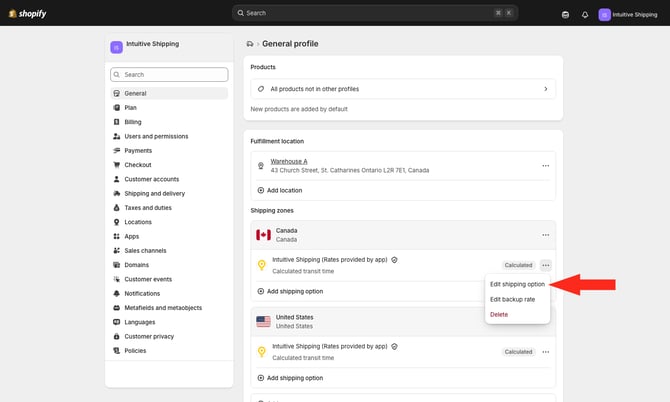Screen dimensions: 670x402
Task: Click Add shipping option under Canada
Action: coord(290,291)
